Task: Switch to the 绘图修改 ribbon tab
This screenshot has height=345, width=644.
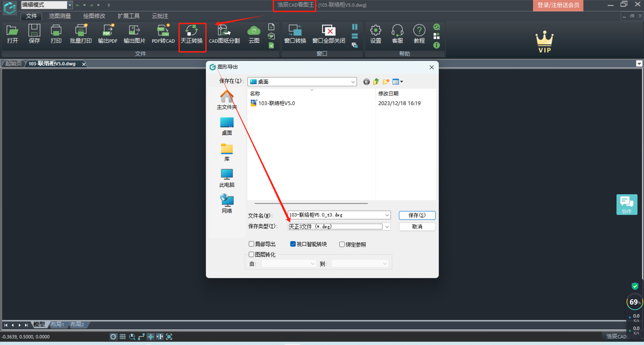Action: [94, 16]
